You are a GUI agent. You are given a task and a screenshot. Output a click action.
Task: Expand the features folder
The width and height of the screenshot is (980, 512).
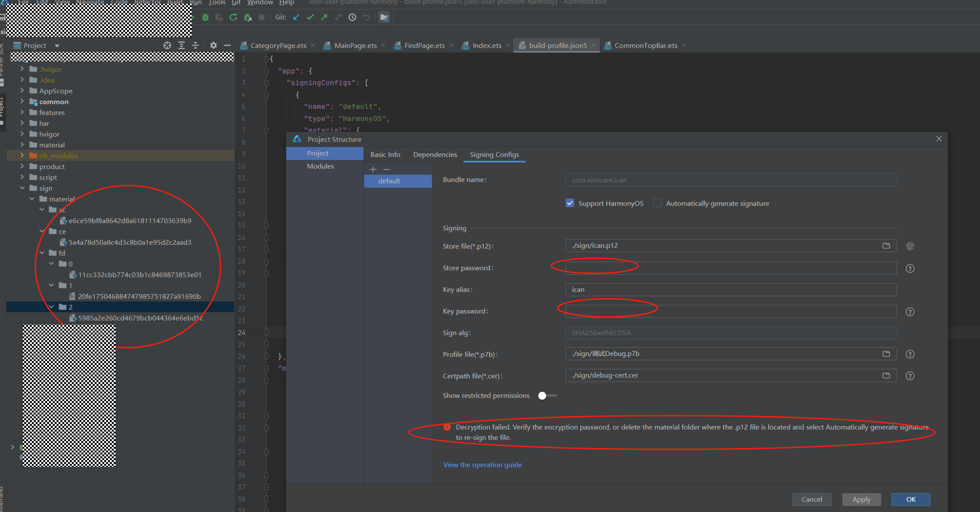tap(22, 112)
